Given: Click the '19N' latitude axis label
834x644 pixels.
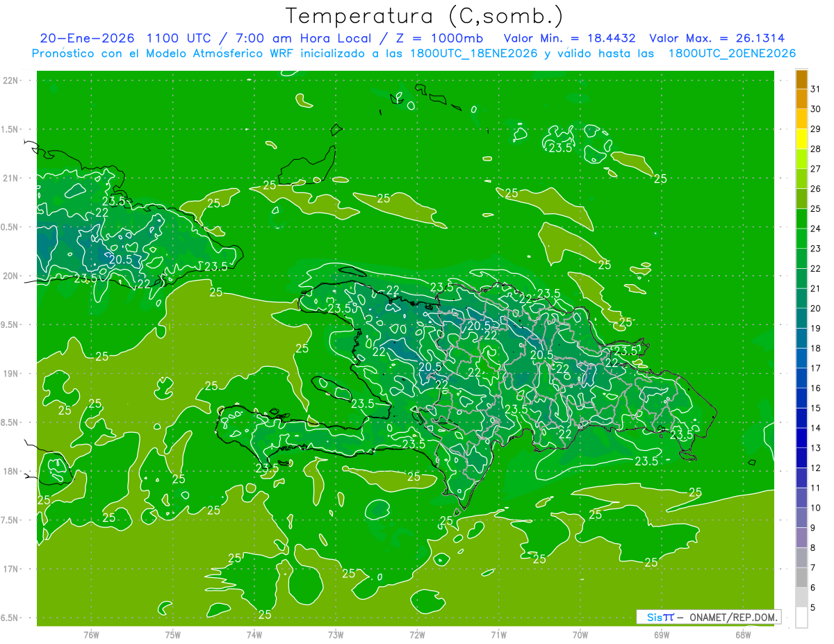Looking at the screenshot, I should 11,374.
